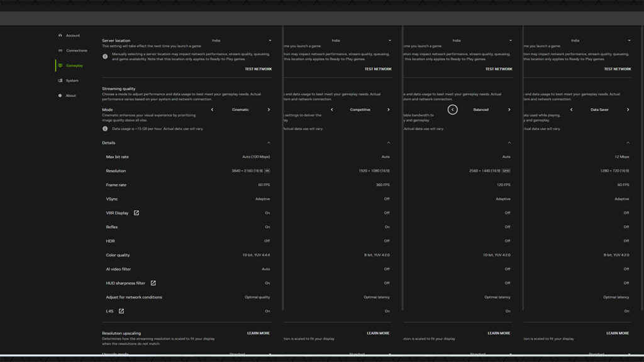Open the Connections sidebar section
The image size is (644, 362).
(76, 51)
